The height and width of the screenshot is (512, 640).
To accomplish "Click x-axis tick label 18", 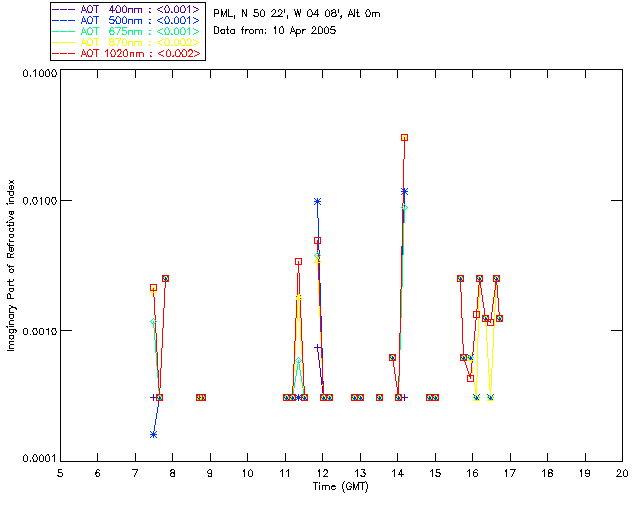I will (547, 473).
